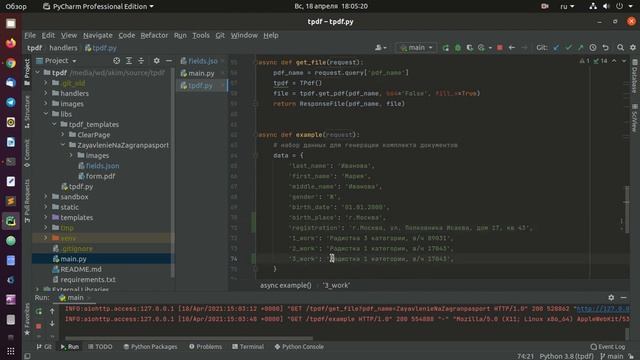Toggle the Project tool window stripe
The height and width of the screenshot is (360, 640).
tap(27, 72)
